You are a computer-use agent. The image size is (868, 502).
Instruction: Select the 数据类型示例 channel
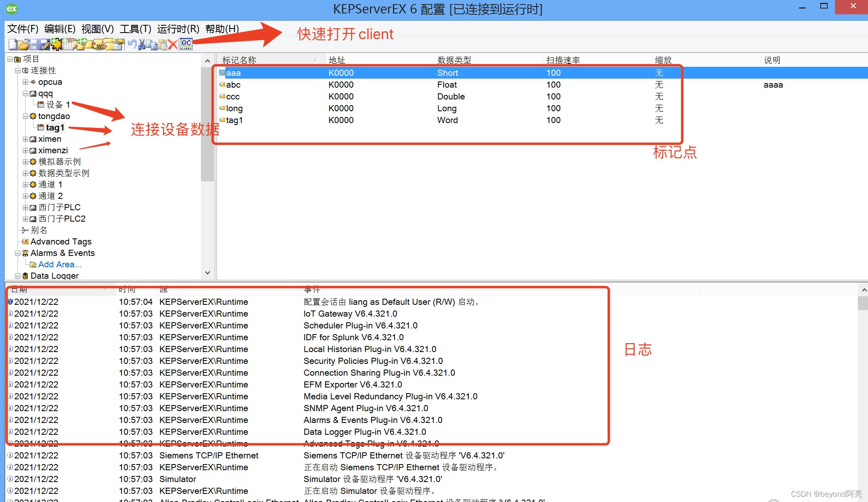(x=64, y=173)
